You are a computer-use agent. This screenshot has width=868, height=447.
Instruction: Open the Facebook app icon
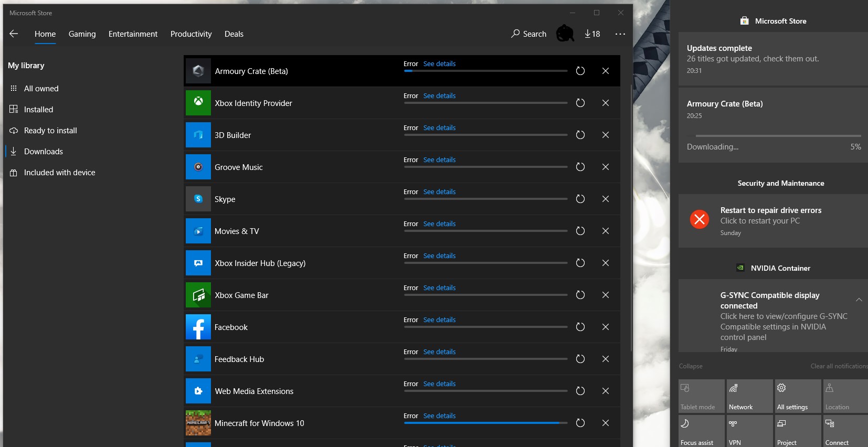(x=198, y=327)
